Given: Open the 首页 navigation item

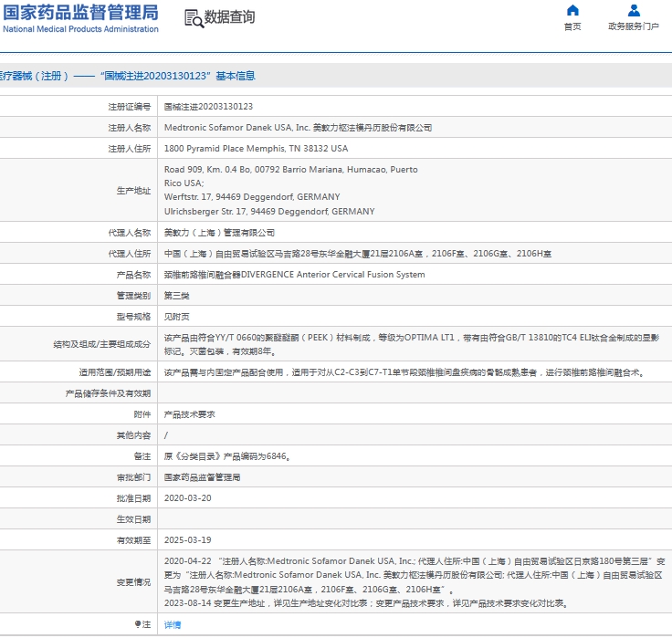Looking at the screenshot, I should 572,26.
